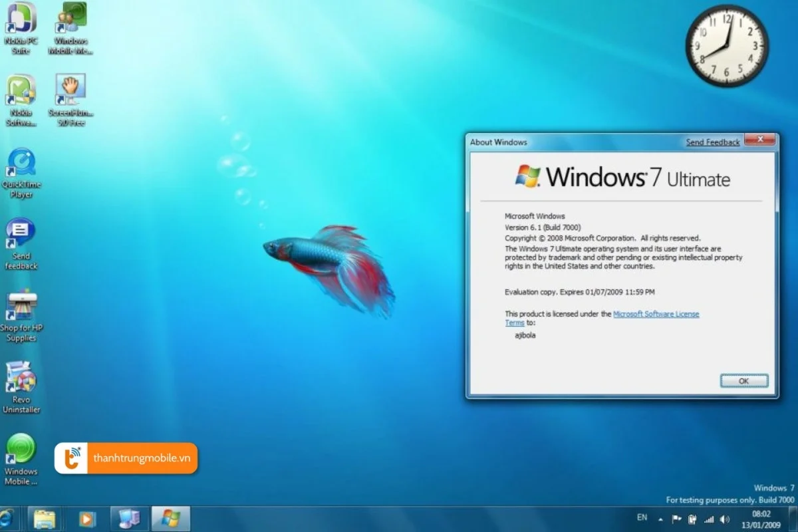Launch ScreenHunter 5.0 Free
The height and width of the screenshot is (532, 798).
(x=70, y=90)
